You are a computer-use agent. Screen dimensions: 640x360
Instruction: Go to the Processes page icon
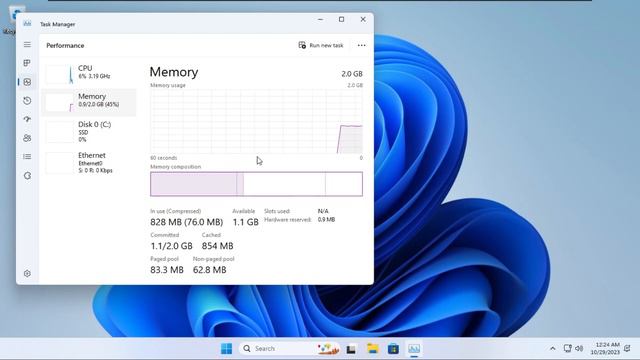click(27, 63)
